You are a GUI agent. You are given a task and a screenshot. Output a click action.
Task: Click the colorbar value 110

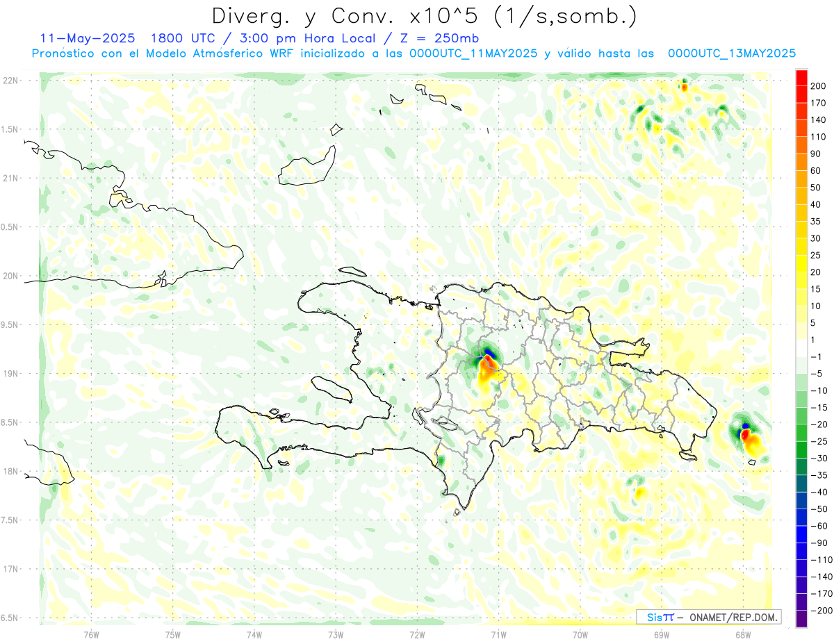tap(819, 137)
